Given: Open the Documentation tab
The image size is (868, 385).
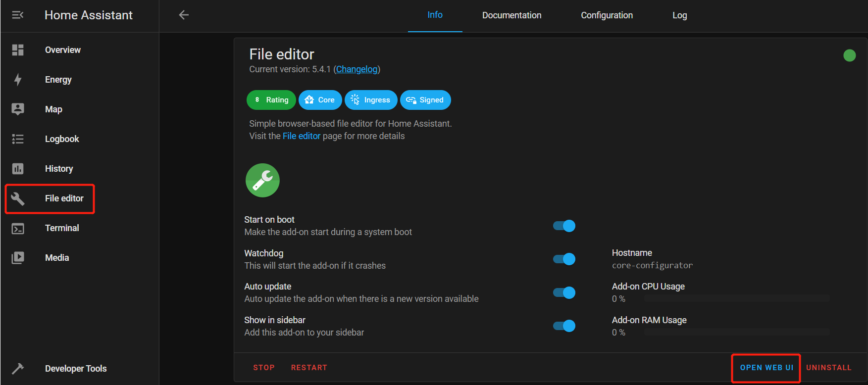Looking at the screenshot, I should (511, 15).
